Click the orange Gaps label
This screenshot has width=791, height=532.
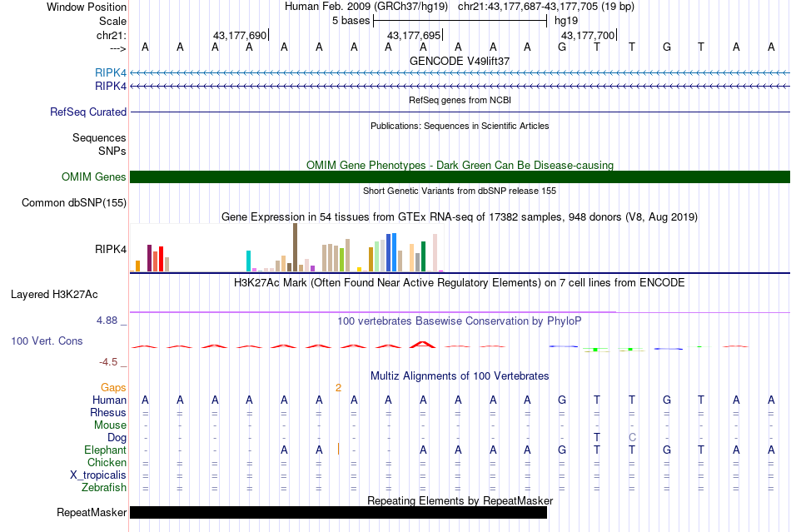click(x=113, y=387)
